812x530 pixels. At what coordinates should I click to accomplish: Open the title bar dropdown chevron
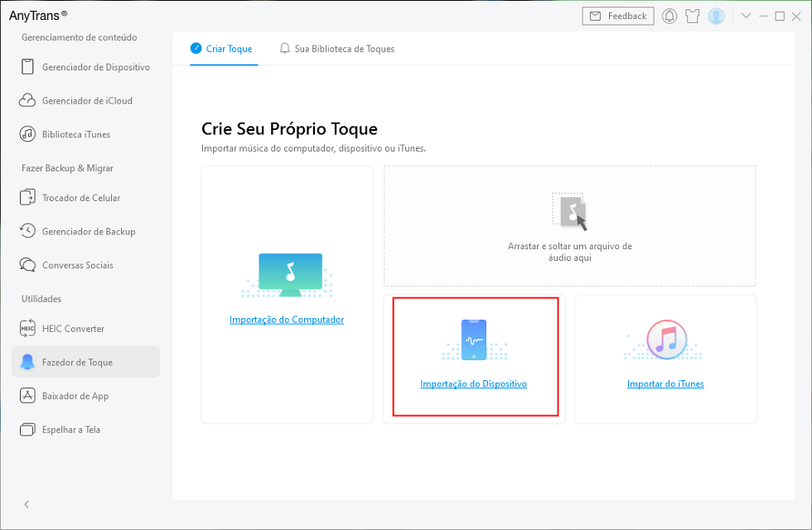pyautogui.click(x=746, y=16)
